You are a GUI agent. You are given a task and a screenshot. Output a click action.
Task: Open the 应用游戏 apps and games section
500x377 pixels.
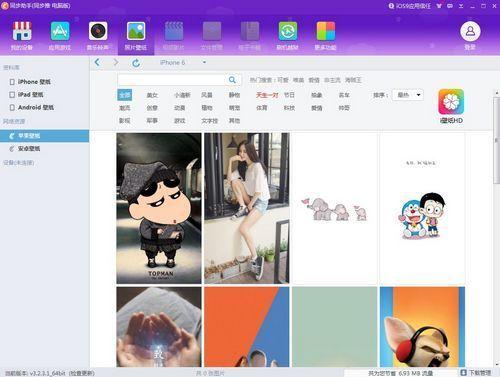(x=60, y=36)
